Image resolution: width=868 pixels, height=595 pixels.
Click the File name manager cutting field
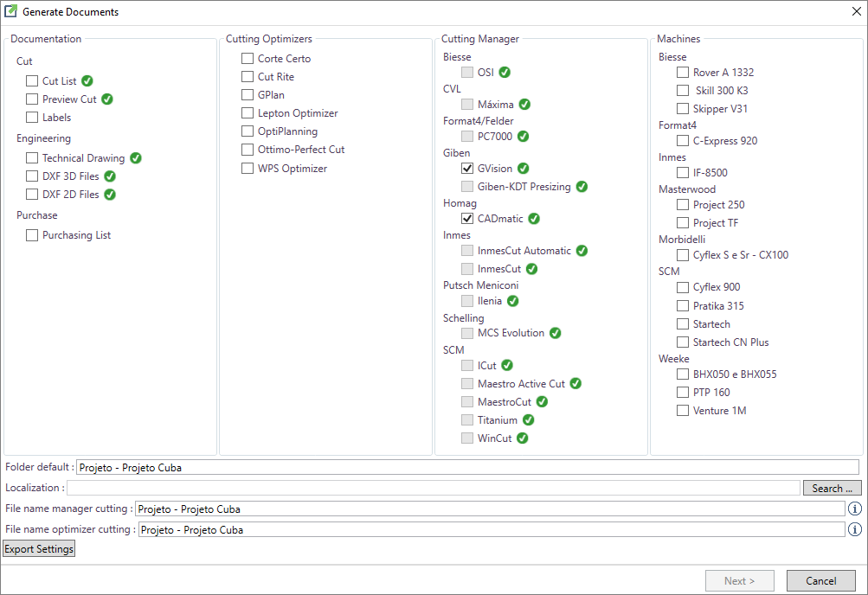[490, 509]
